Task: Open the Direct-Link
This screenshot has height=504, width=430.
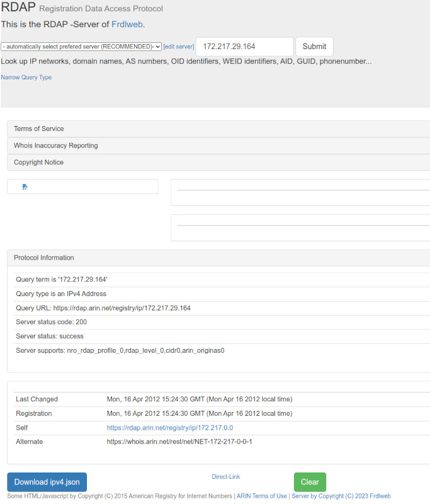Action: tap(225, 477)
